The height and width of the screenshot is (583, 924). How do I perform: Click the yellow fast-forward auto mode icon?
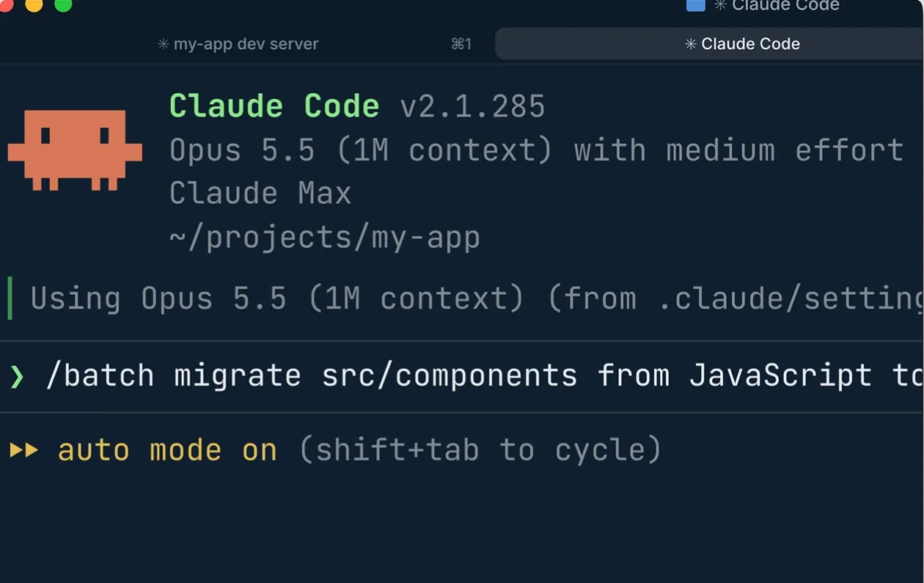point(24,450)
